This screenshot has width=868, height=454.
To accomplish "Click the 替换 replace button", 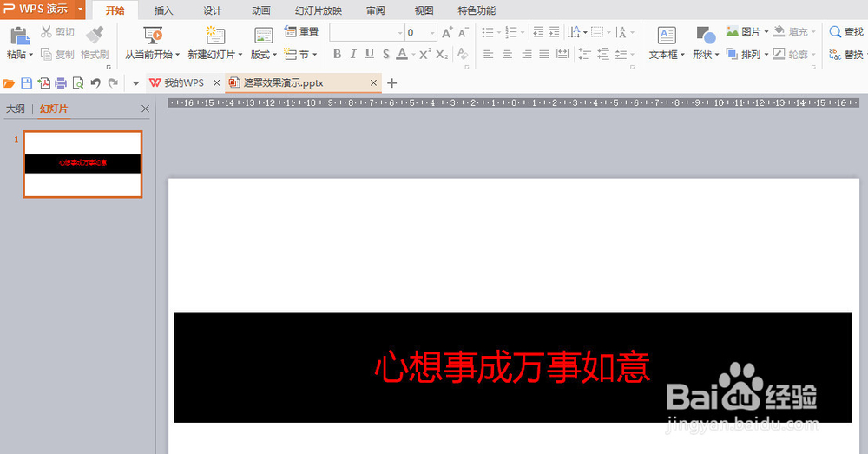I will [x=845, y=55].
